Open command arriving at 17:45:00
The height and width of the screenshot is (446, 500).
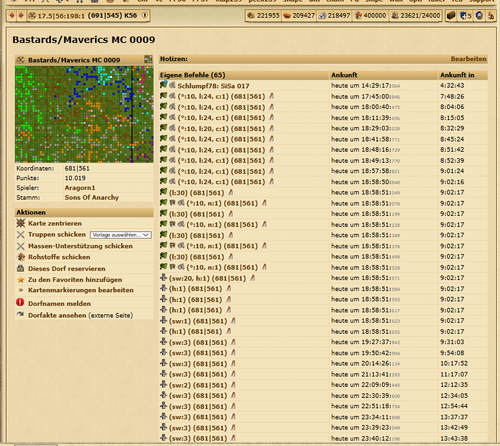221,97
